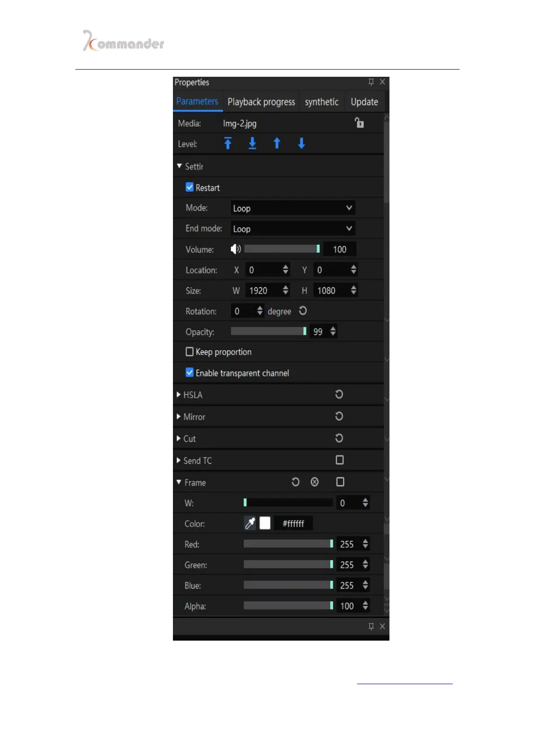
Task: Step the Blue value 255 spinner
Action: pyautogui.click(x=365, y=585)
